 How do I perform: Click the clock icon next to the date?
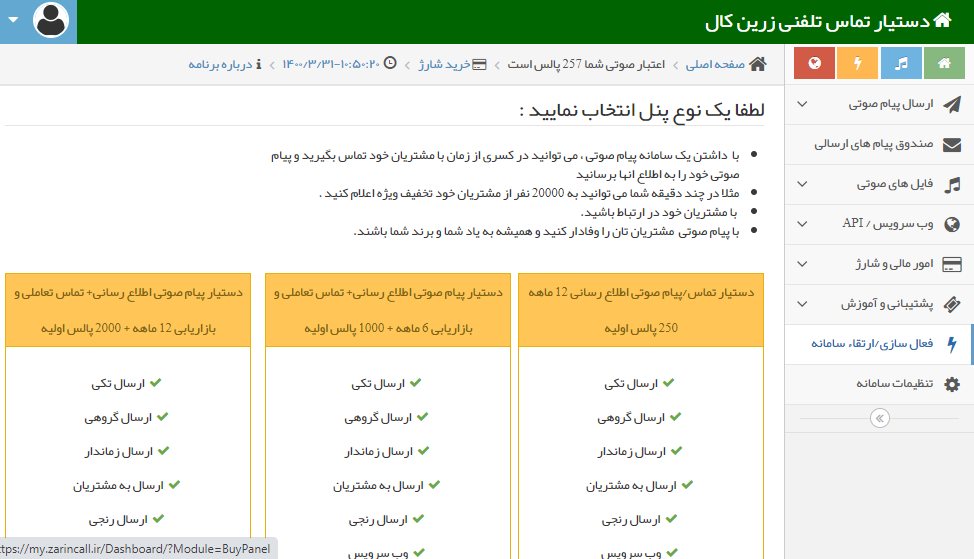pyautogui.click(x=390, y=63)
